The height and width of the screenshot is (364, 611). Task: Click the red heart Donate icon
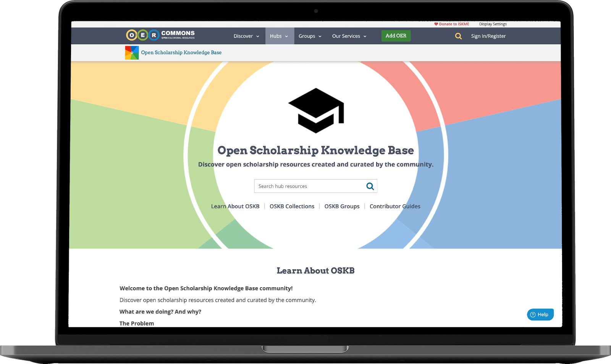pyautogui.click(x=436, y=24)
